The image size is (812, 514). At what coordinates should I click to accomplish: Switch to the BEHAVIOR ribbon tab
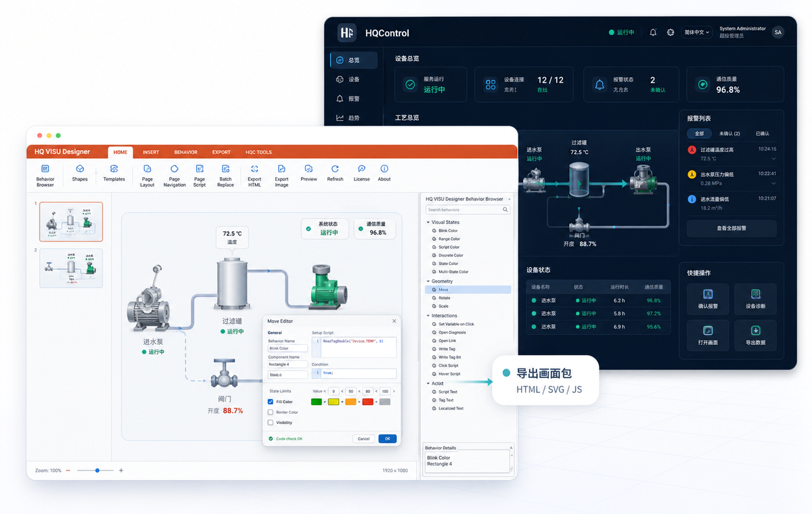point(185,152)
